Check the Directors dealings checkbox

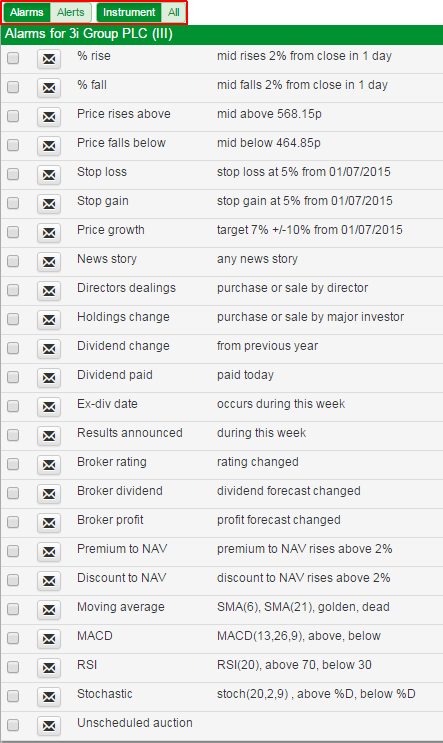[13, 290]
